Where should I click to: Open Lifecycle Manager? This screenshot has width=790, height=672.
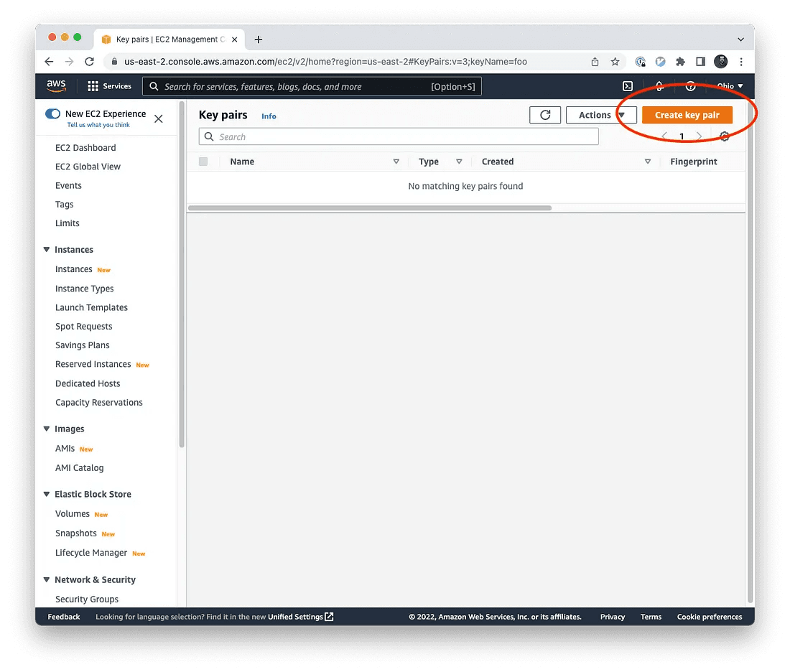point(91,553)
